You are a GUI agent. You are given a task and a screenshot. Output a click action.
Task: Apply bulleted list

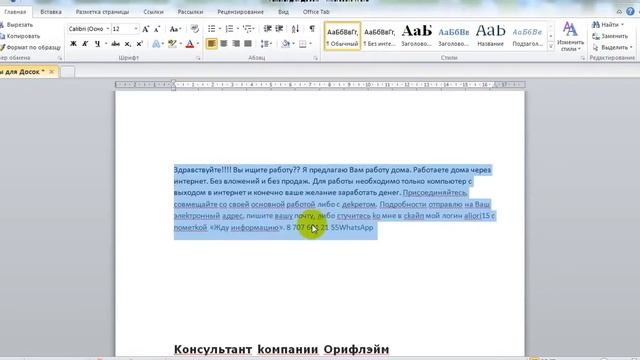211,29
